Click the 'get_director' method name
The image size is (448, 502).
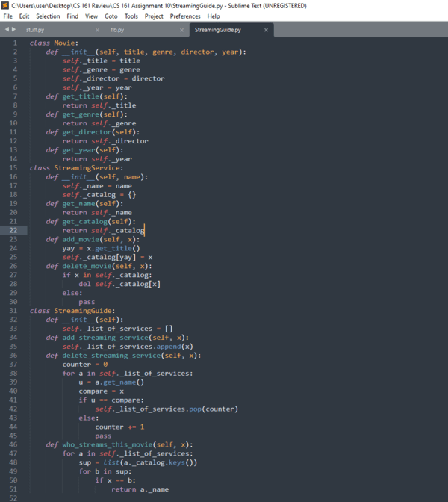87,132
